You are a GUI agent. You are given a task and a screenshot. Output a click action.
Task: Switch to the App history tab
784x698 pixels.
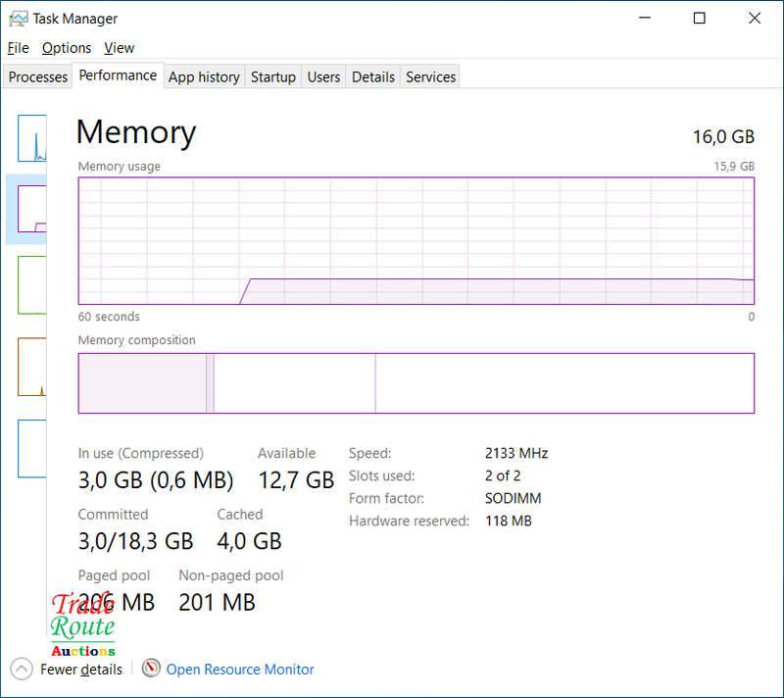tap(204, 77)
